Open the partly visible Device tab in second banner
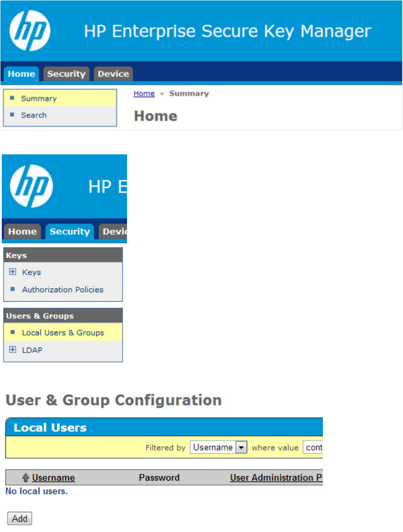The height and width of the screenshot is (532, 403). pos(113,231)
